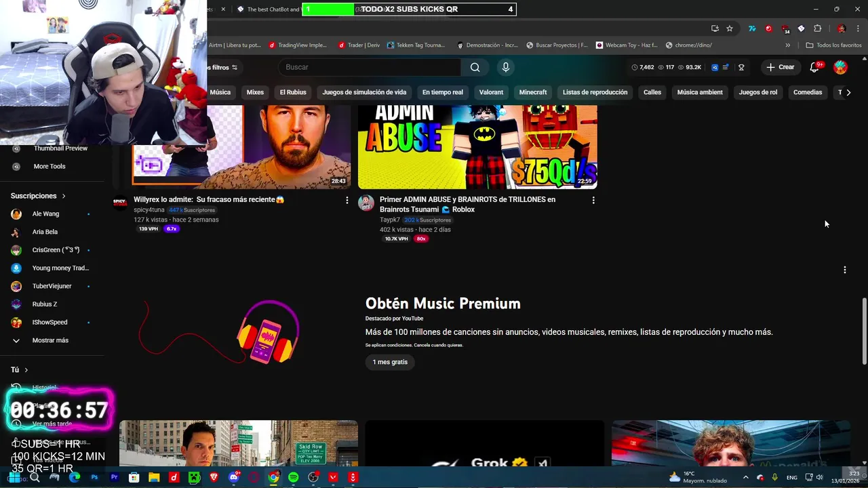Select the Valorant category chip
This screenshot has width=868, height=488.
(x=491, y=92)
